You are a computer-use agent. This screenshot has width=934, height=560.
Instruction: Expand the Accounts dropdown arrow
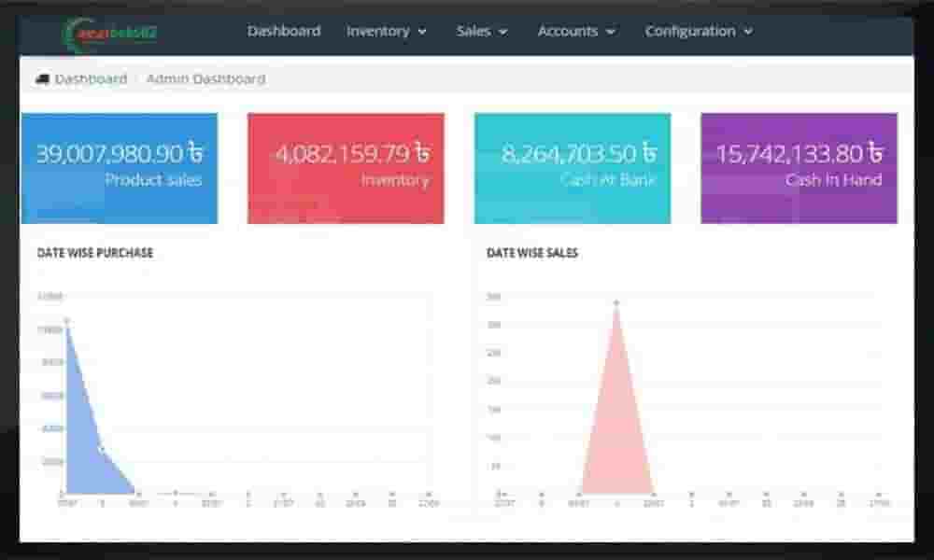pos(611,32)
